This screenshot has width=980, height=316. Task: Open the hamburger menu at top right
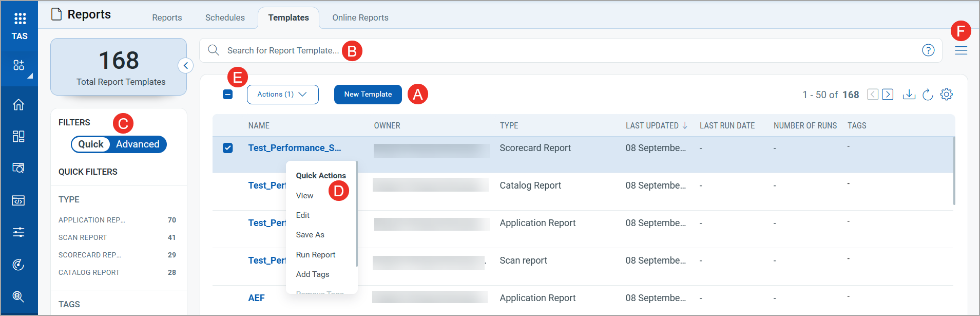point(961,50)
